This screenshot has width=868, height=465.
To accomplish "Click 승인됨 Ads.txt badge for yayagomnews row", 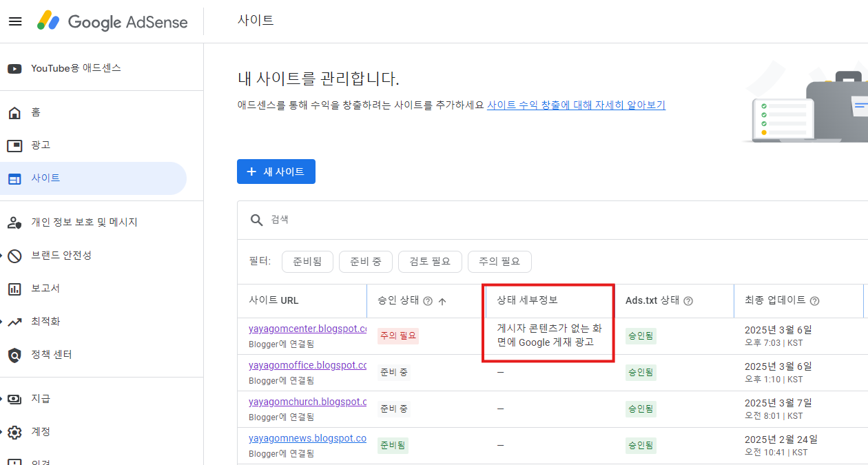I will coord(641,446).
